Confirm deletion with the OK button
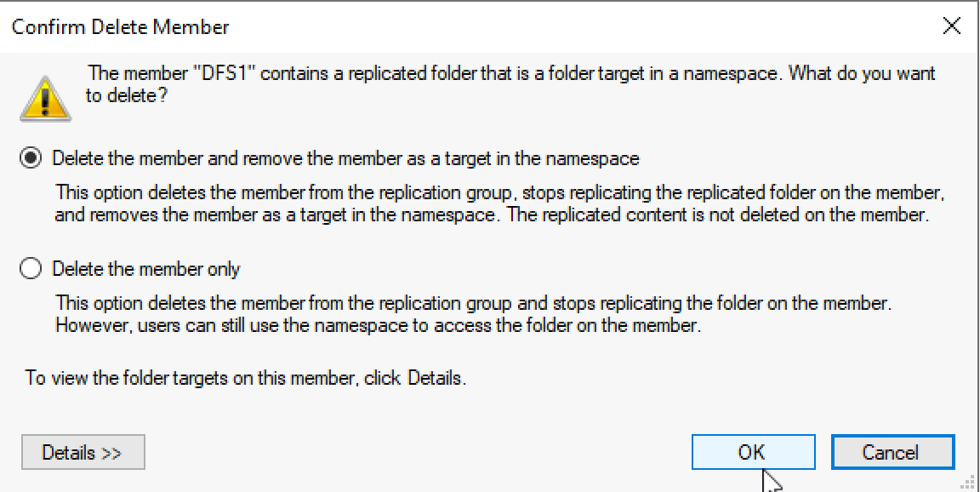Screen dimensions: 980x492 point(753,452)
